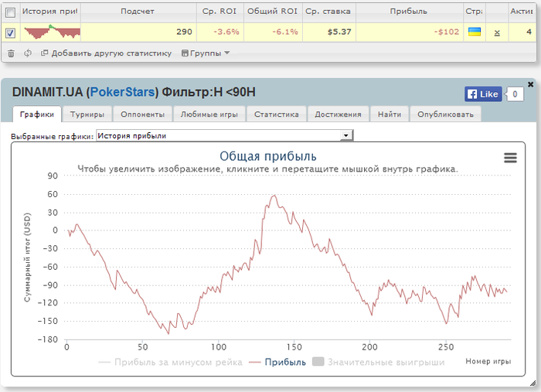Click the count value '290'
Image resolution: width=541 pixels, height=392 pixels.
(x=184, y=32)
